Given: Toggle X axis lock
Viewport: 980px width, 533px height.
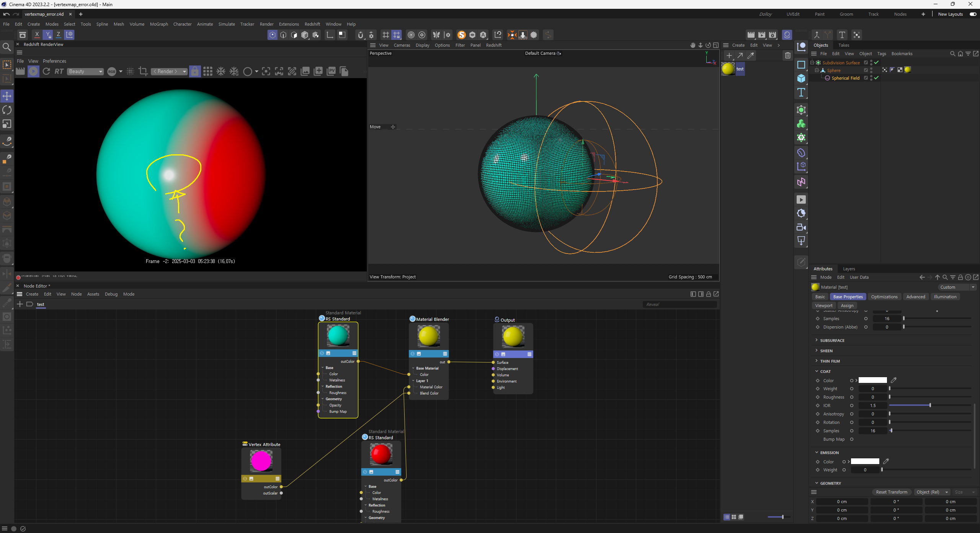Looking at the screenshot, I should point(37,35).
